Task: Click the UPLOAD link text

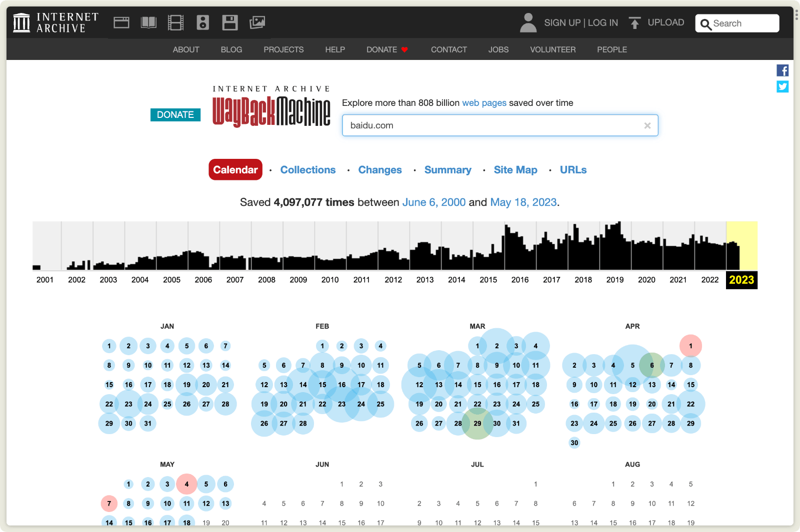Action: pos(666,22)
